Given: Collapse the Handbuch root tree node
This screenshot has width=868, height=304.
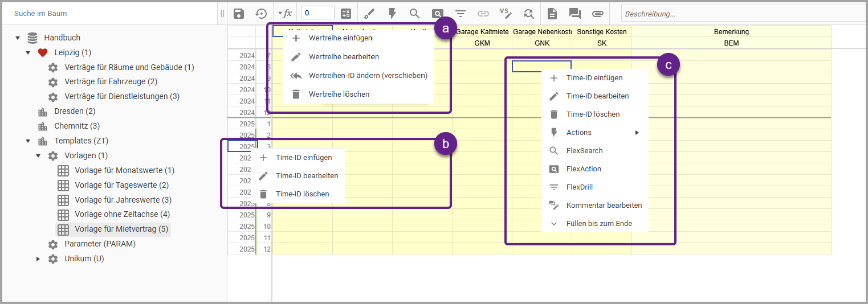Looking at the screenshot, I should (18, 38).
